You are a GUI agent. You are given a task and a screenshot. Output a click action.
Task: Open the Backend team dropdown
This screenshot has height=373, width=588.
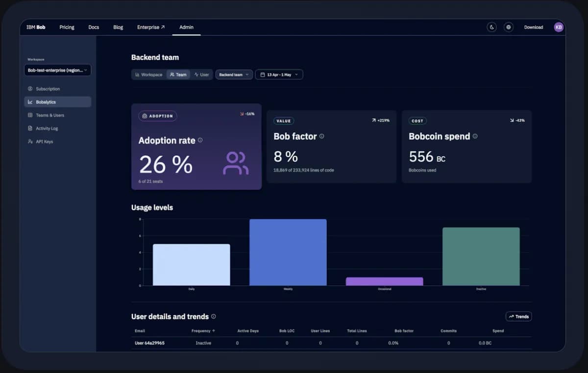click(x=234, y=75)
